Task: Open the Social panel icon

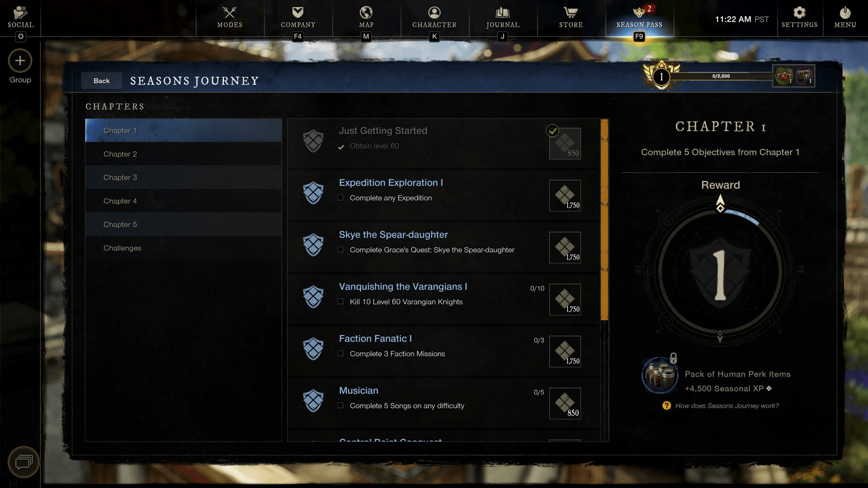Action: click(20, 12)
